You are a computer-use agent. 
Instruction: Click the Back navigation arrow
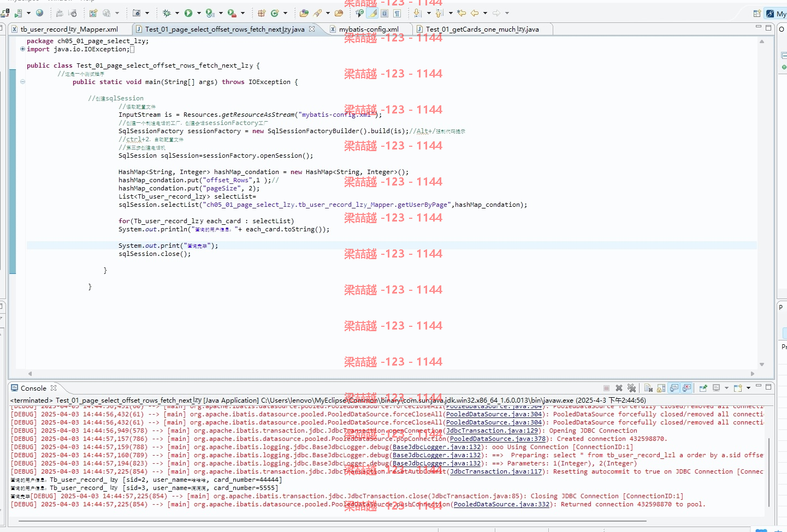click(475, 13)
